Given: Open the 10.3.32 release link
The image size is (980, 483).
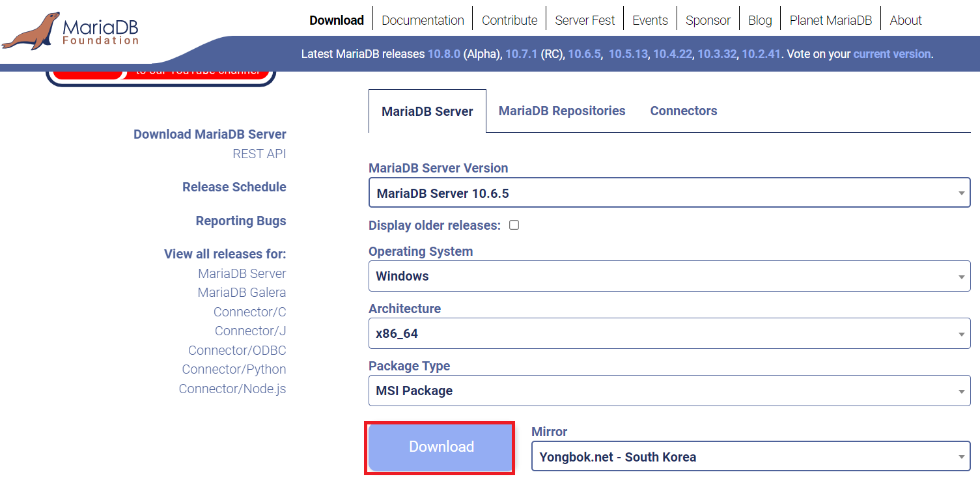Looking at the screenshot, I should click(717, 54).
